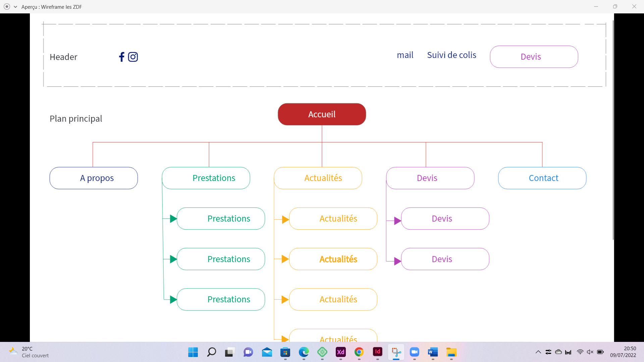
Task: Expand the dropdown chevron beside record icon
Action: tap(15, 7)
